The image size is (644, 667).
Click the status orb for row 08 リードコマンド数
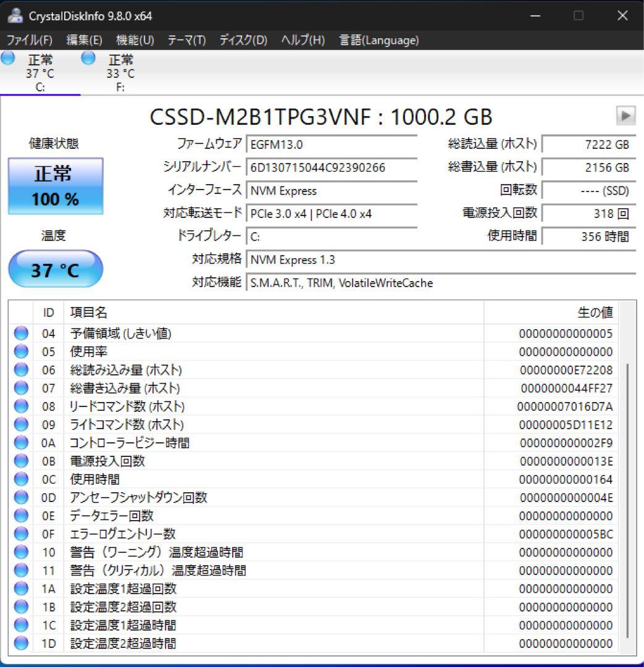(21, 406)
